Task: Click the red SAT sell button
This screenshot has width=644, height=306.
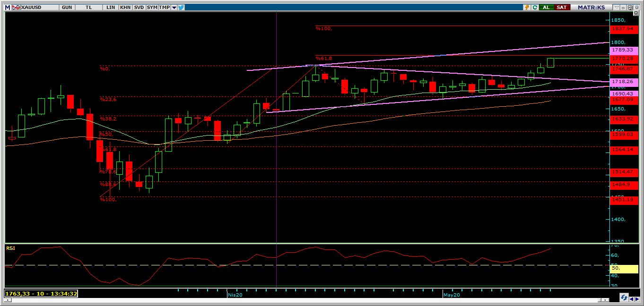Action: pos(562,7)
